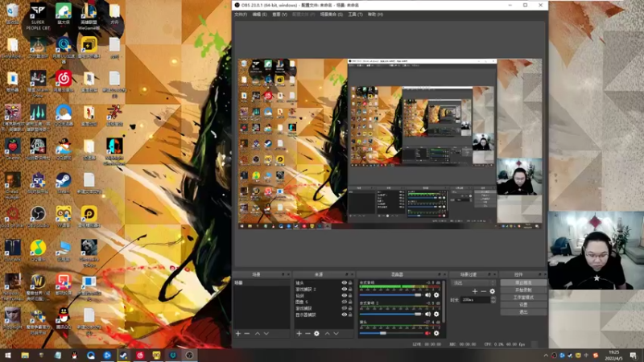The image size is (644, 362).
Task: Open the 帮助(H) menu in OBS
Action: 375,14
